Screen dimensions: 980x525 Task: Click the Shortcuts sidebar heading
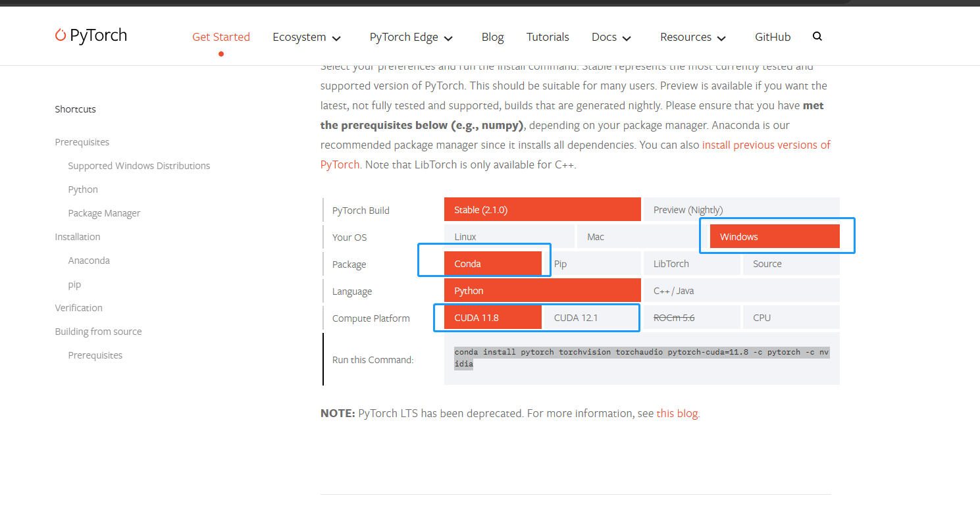tap(76, 109)
